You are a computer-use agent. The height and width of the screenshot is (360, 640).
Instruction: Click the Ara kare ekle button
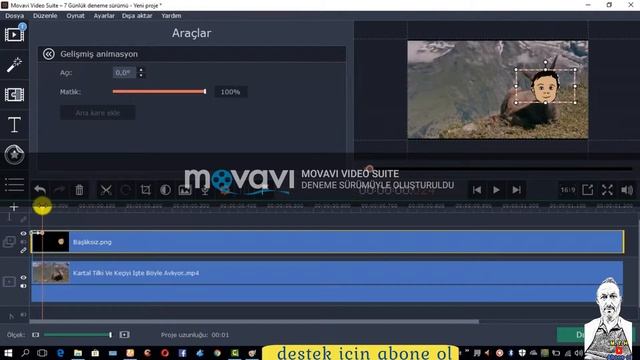pos(98,113)
